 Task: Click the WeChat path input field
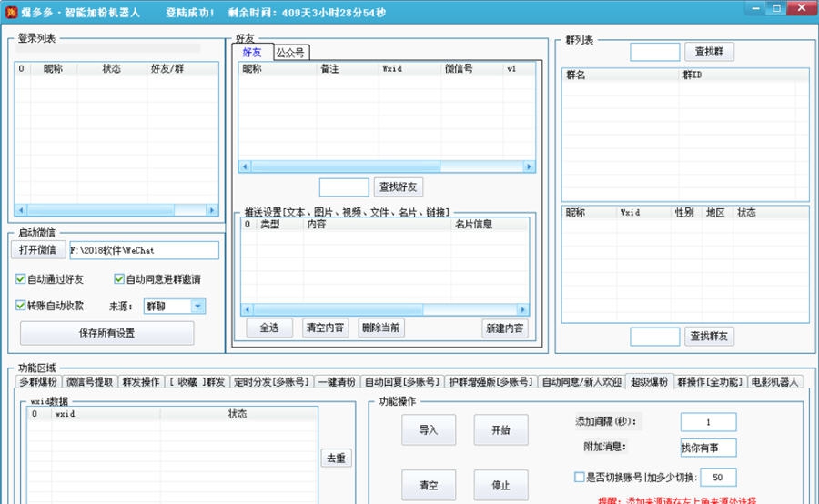(144, 250)
